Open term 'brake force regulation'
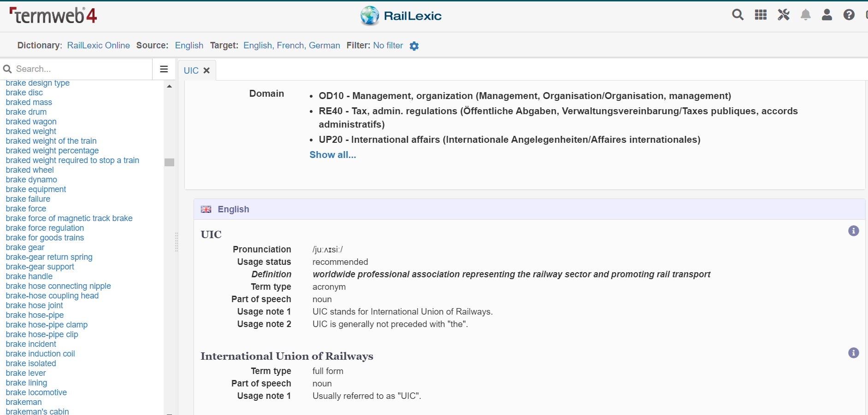 click(45, 228)
